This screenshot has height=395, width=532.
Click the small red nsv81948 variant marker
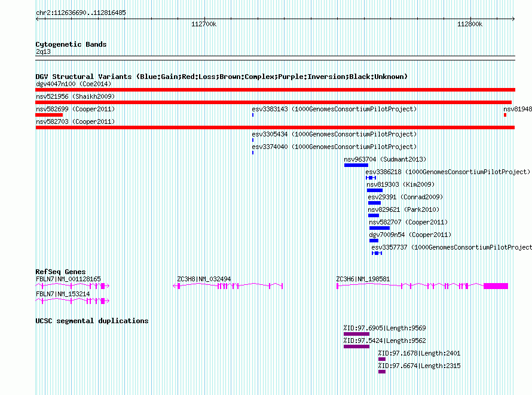[x=505, y=115]
